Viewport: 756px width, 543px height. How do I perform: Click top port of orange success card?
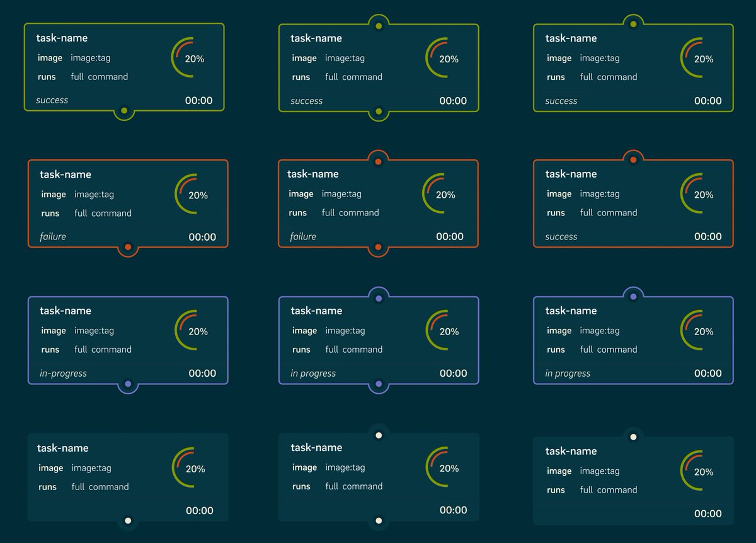click(x=633, y=160)
